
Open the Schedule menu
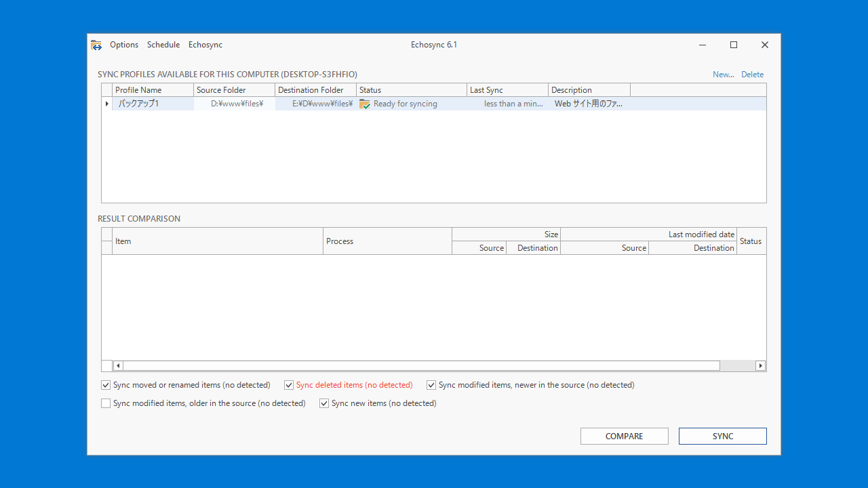(x=163, y=45)
